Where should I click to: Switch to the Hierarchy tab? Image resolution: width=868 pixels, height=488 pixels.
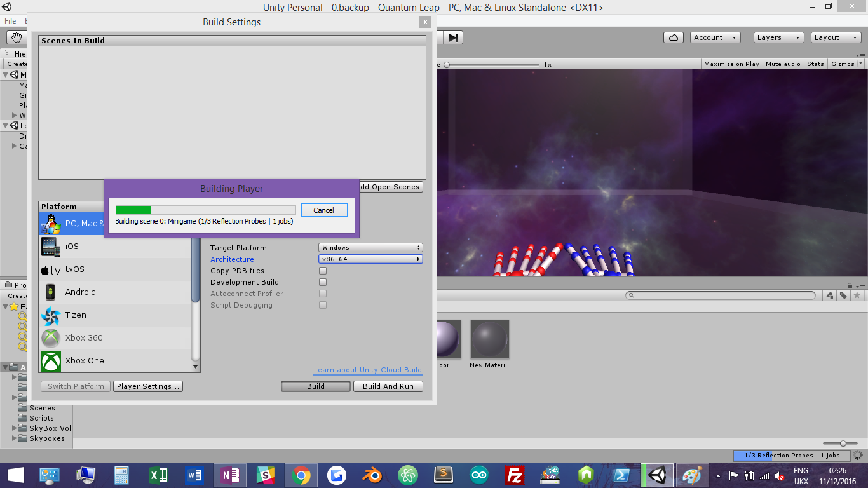15,54
